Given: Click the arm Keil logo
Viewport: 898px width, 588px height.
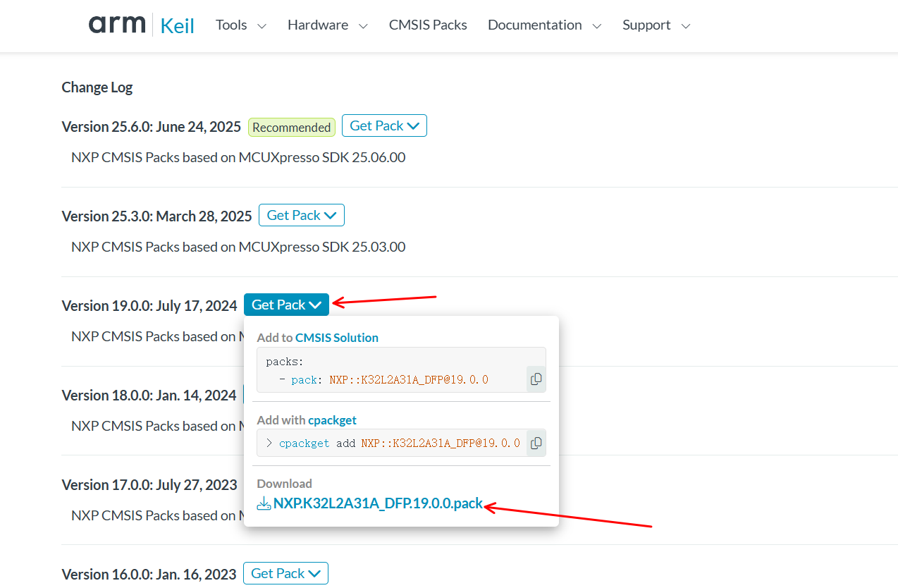Looking at the screenshot, I should point(142,25).
